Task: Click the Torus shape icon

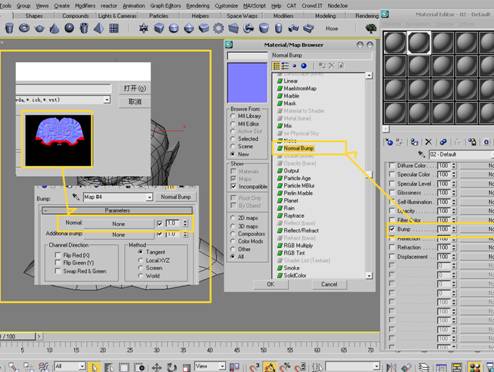Action: point(24,28)
